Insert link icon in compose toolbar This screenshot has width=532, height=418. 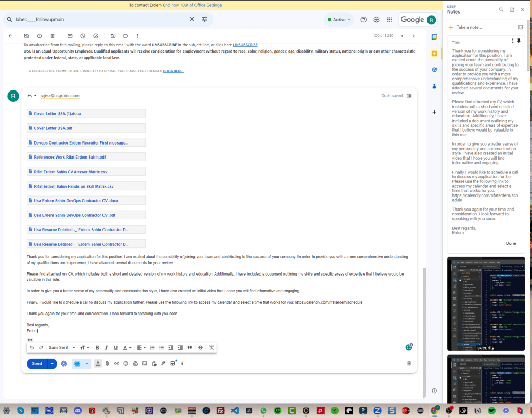116,363
